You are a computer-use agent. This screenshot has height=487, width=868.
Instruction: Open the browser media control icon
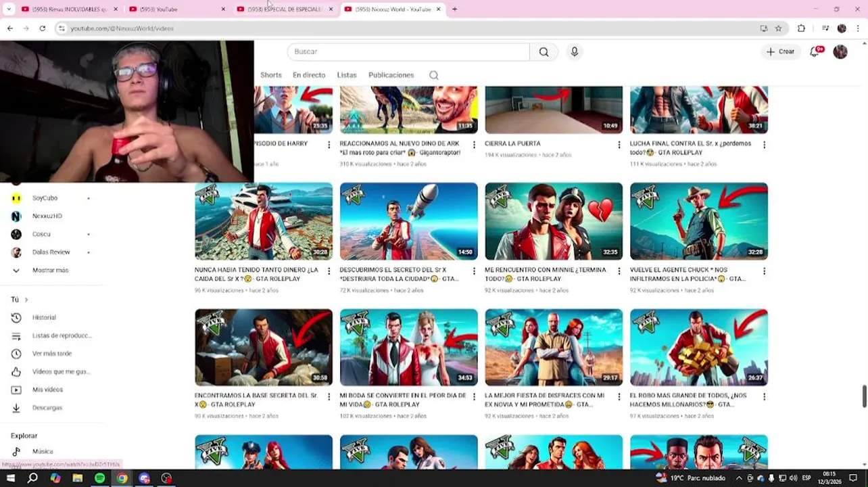tap(825, 28)
